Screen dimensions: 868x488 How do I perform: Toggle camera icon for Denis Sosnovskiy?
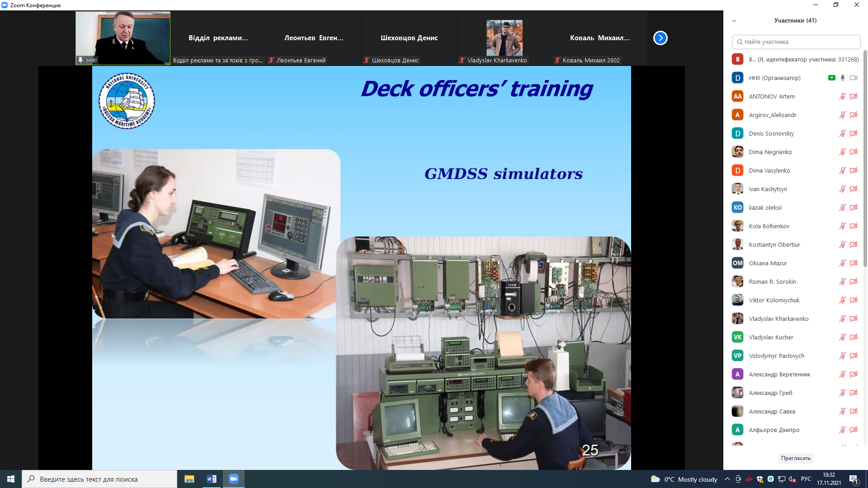click(854, 133)
